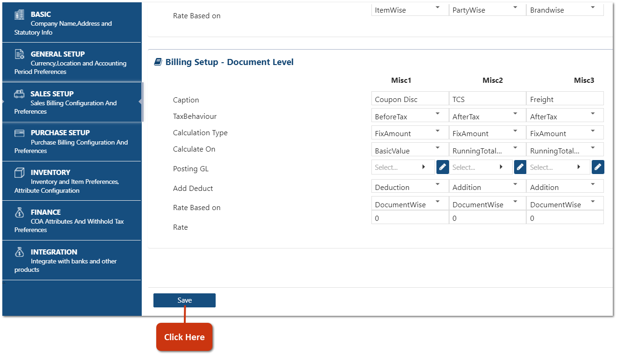Open the BASIC company info section
The image size is (617, 364).
pos(72,22)
